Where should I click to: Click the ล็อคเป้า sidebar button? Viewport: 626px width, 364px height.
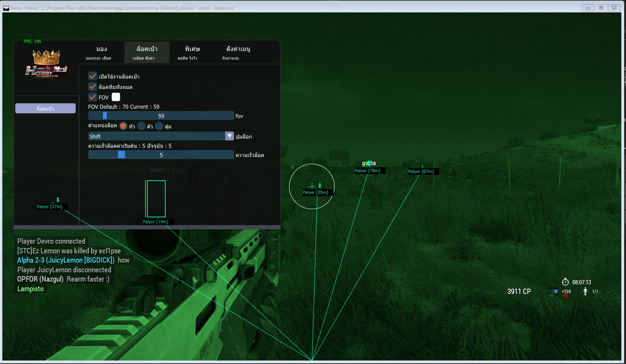point(45,108)
